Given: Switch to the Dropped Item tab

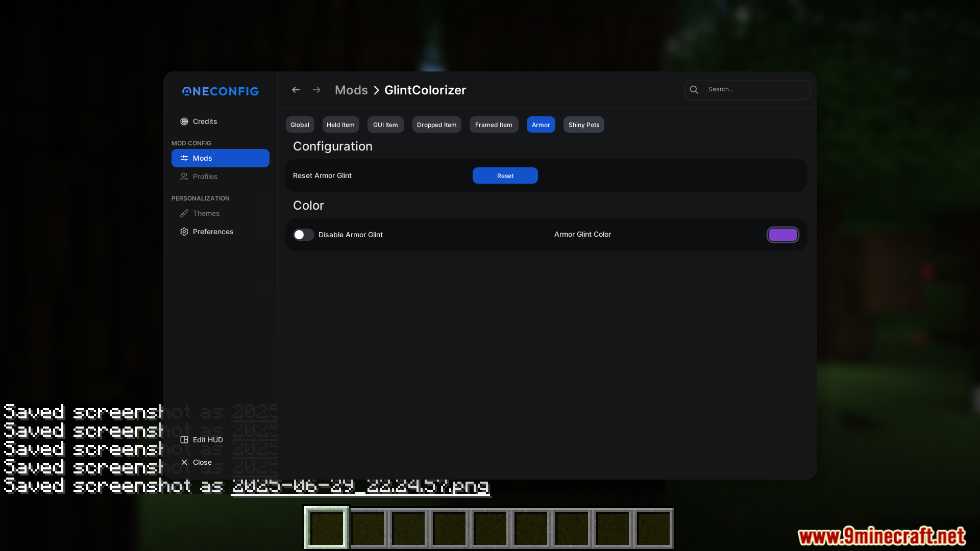Looking at the screenshot, I should coord(436,125).
